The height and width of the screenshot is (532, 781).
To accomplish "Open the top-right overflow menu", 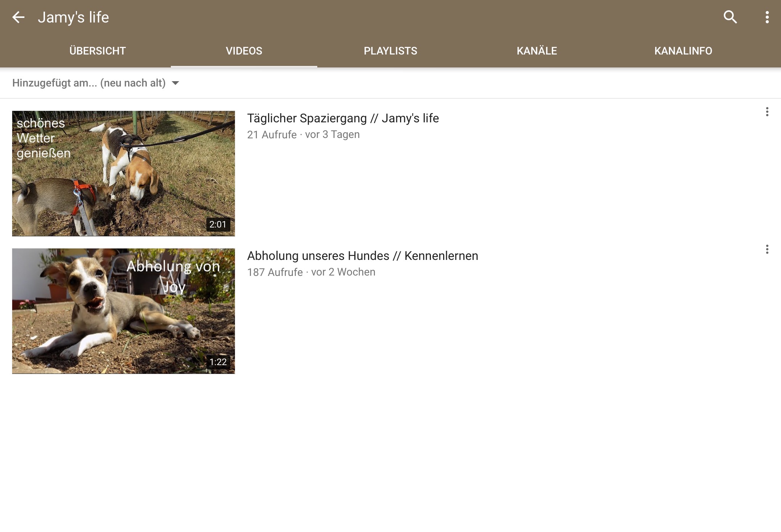I will (767, 17).
